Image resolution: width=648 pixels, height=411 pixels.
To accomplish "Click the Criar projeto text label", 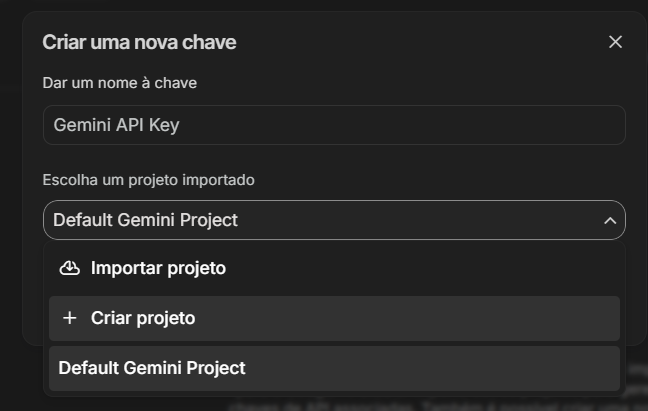I will 143,318.
